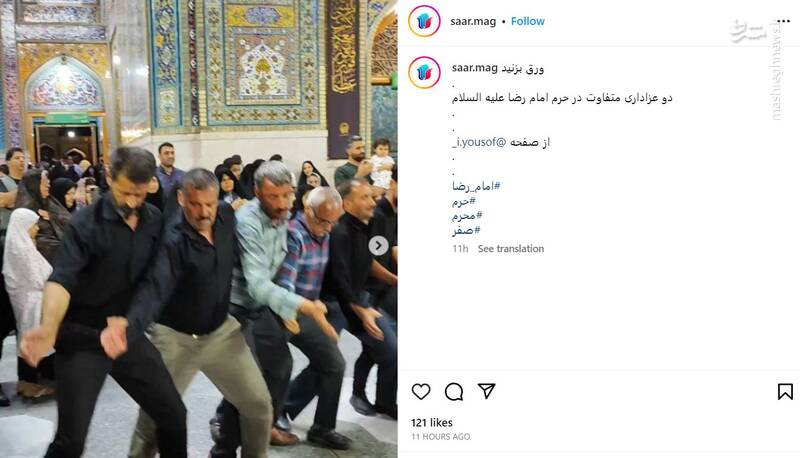Image resolution: width=800 pixels, height=458 pixels.
Task: Open more options three-dots menu
Action: (784, 21)
